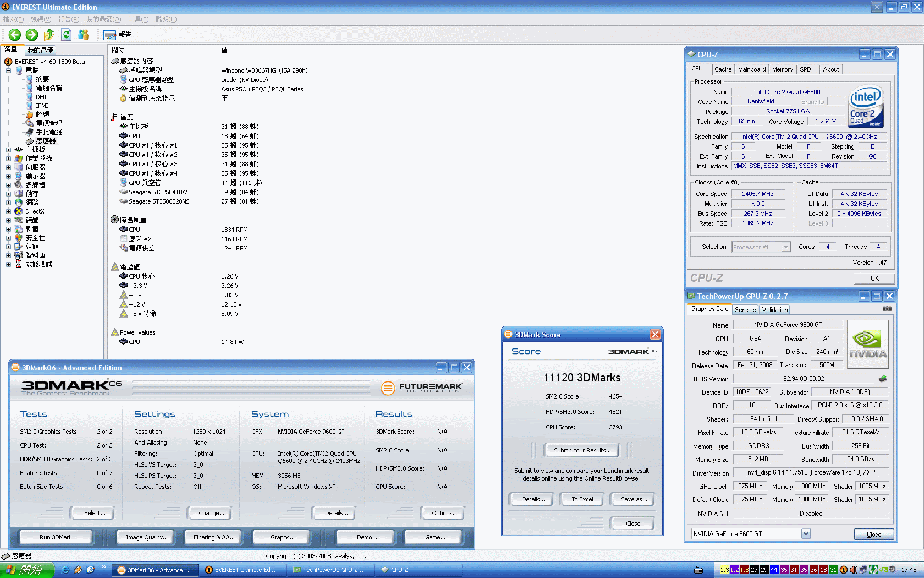Click the green Forward arrow in EVEREST toolbar
This screenshot has width=924, height=578.
[32, 35]
